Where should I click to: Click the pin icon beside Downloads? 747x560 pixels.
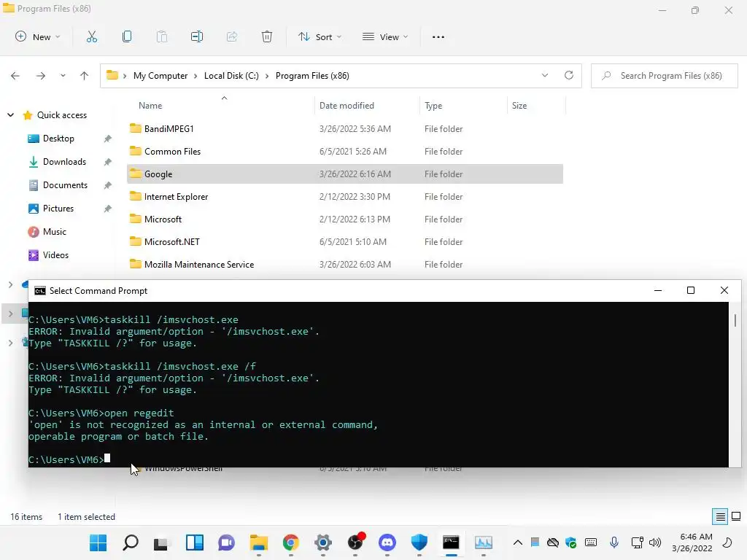[x=108, y=162]
